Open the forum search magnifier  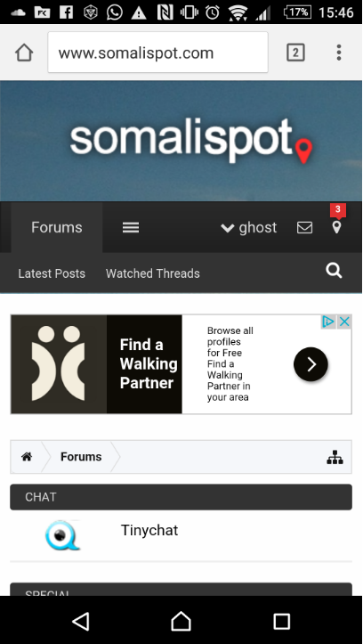coord(334,271)
